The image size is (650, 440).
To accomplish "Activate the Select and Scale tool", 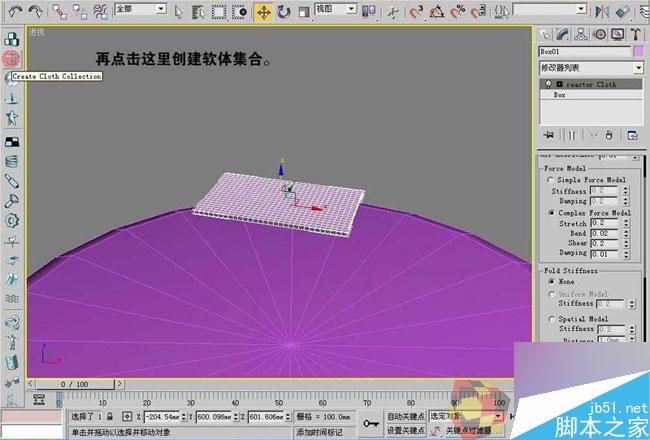I will pos(304,12).
